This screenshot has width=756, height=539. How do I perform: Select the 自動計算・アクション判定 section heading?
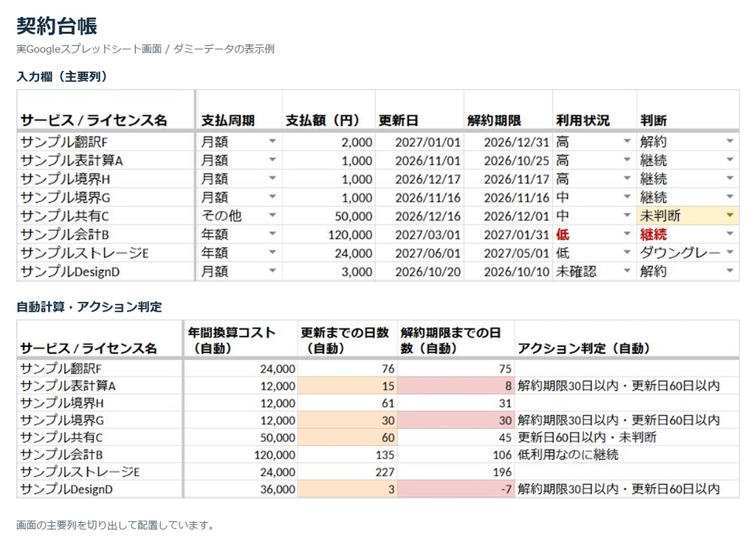[x=89, y=306]
